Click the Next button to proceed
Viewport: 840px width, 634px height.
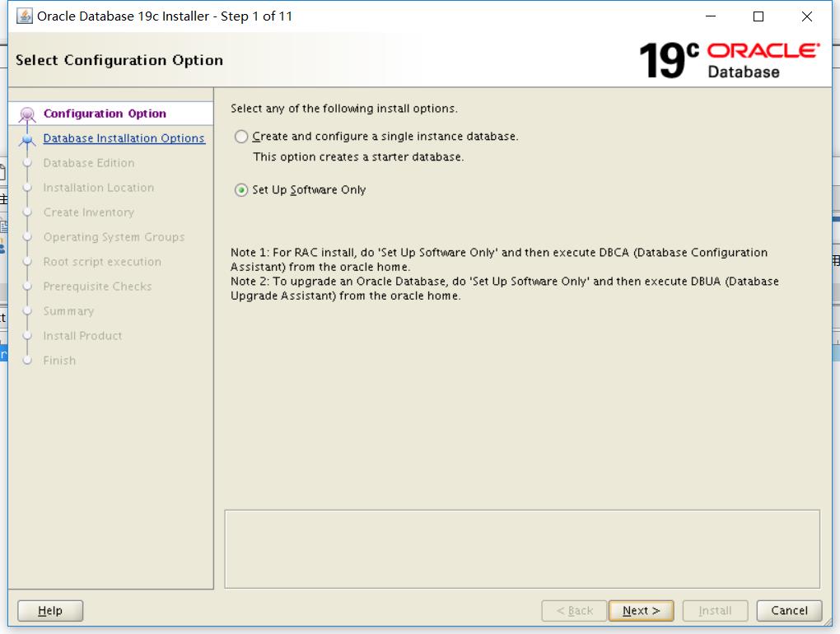pyautogui.click(x=642, y=610)
